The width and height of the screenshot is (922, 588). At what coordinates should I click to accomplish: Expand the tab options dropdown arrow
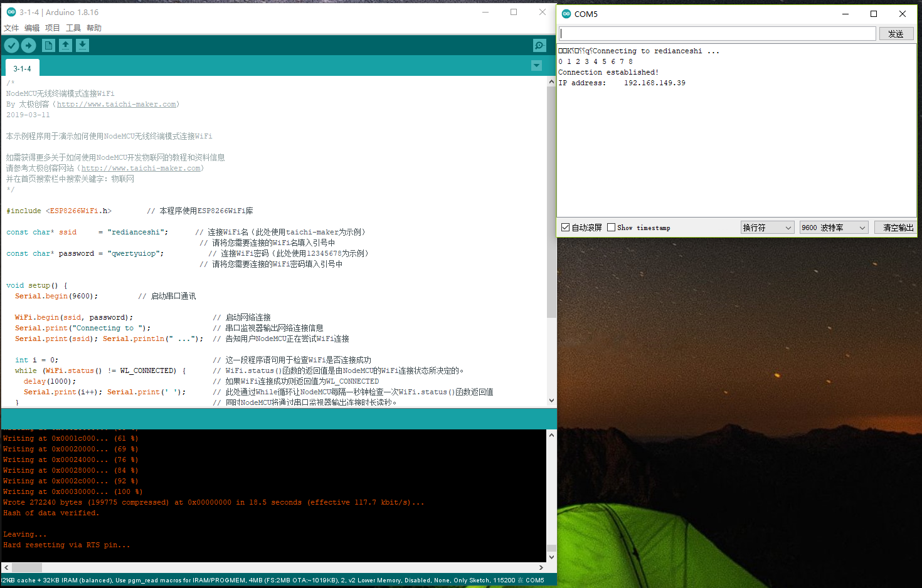tap(536, 66)
